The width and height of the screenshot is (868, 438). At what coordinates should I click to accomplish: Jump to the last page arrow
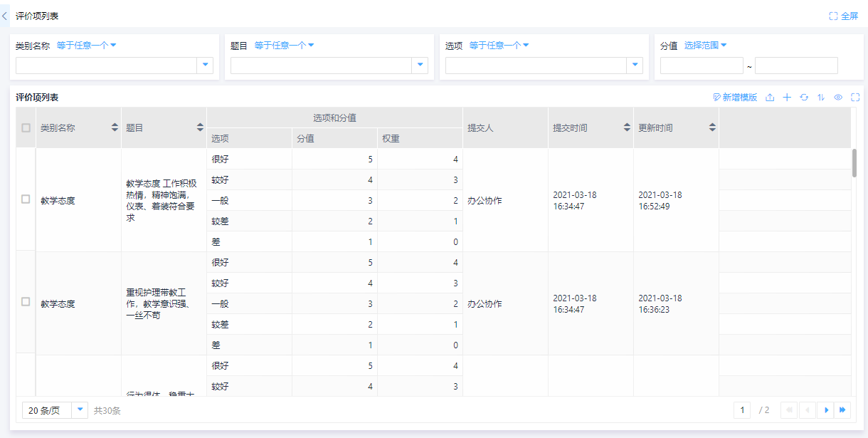pos(843,410)
